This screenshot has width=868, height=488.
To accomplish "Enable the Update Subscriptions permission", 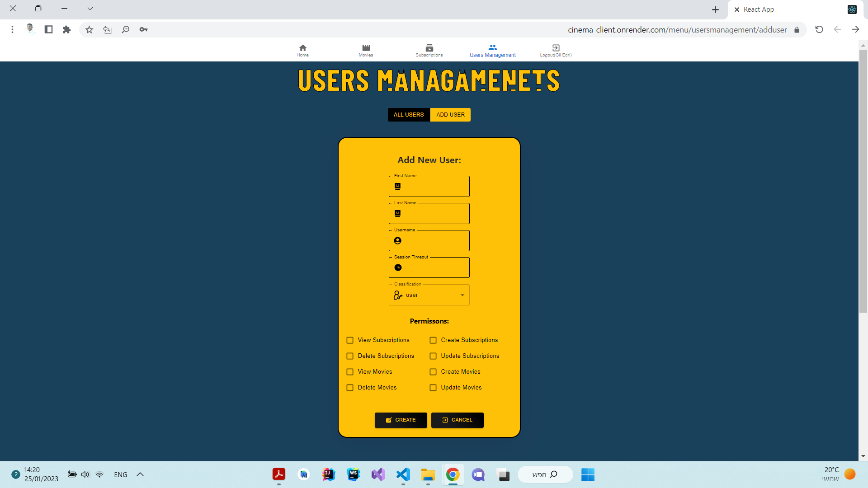I will [x=433, y=356].
